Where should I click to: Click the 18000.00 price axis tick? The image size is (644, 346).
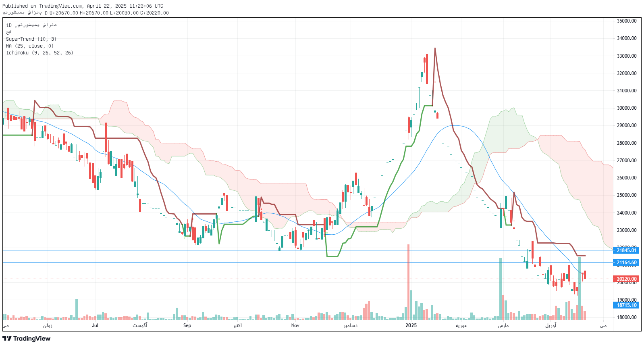pyautogui.click(x=627, y=317)
